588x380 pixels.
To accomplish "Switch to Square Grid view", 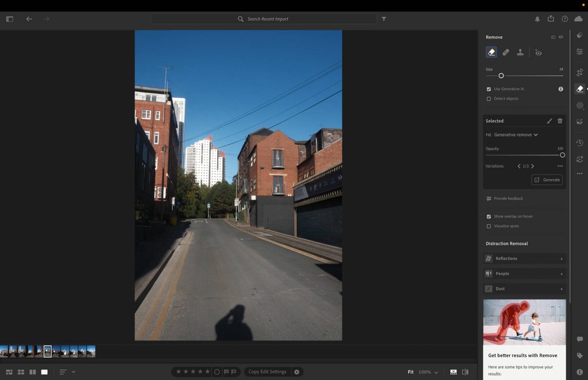I will point(21,372).
